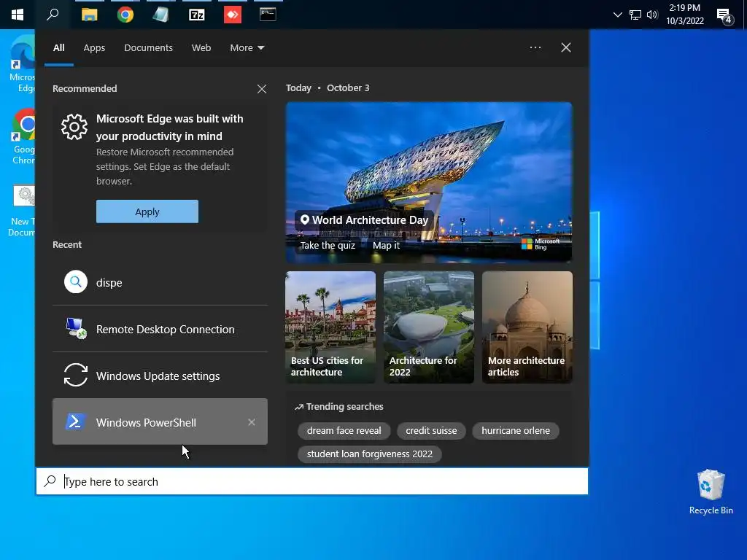Search trending 'credit suisse'
The height and width of the screenshot is (560, 747).
[431, 430]
